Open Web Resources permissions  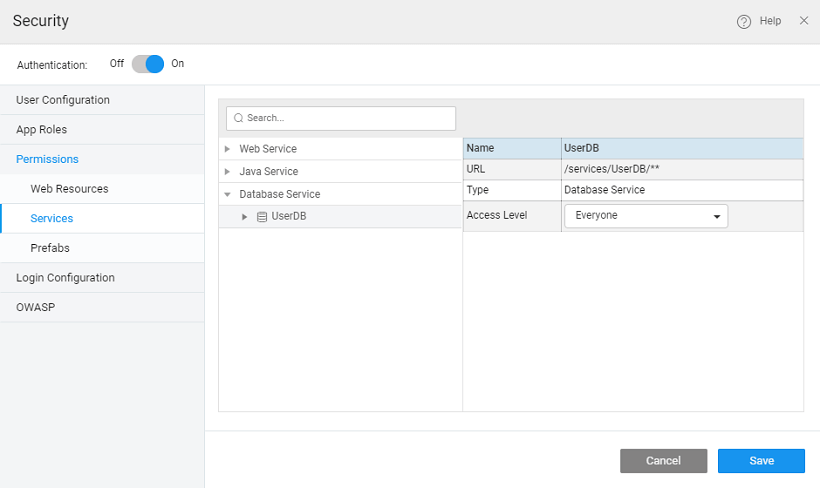pos(69,189)
